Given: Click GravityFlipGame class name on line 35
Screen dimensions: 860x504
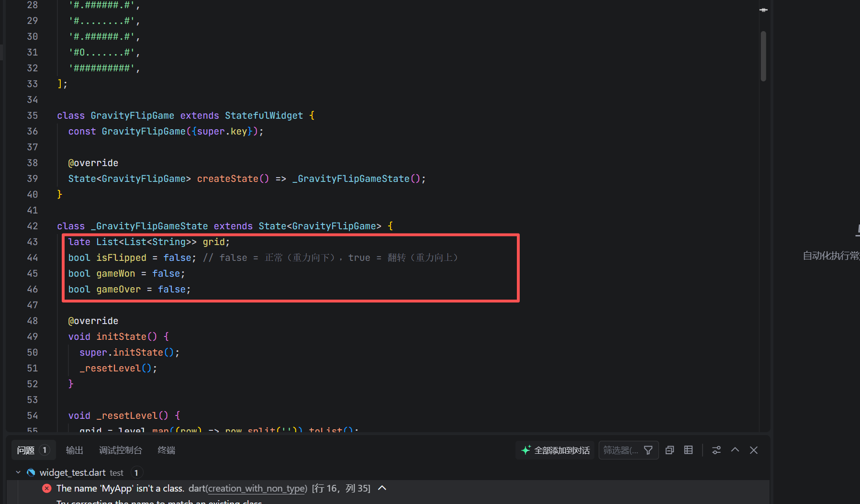Looking at the screenshot, I should (133, 115).
